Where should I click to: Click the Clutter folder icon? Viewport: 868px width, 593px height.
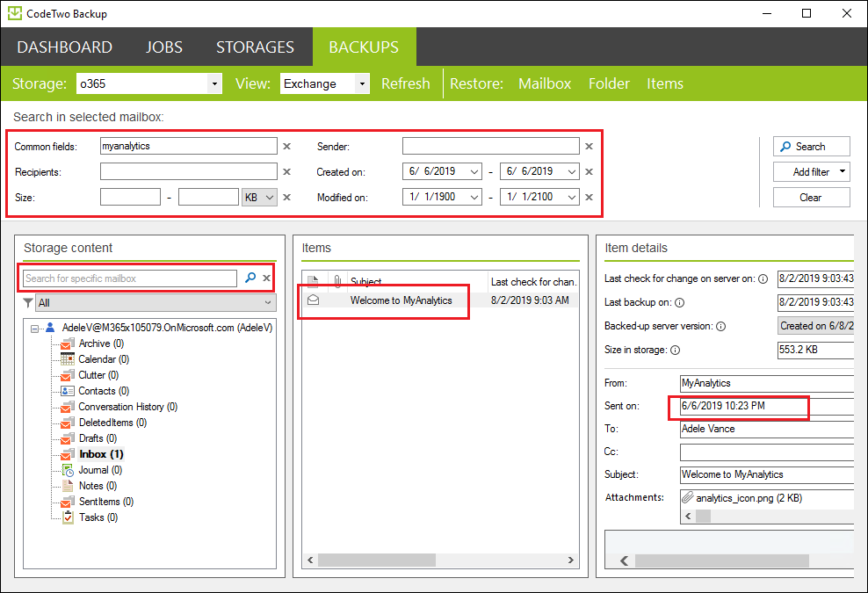(x=68, y=375)
